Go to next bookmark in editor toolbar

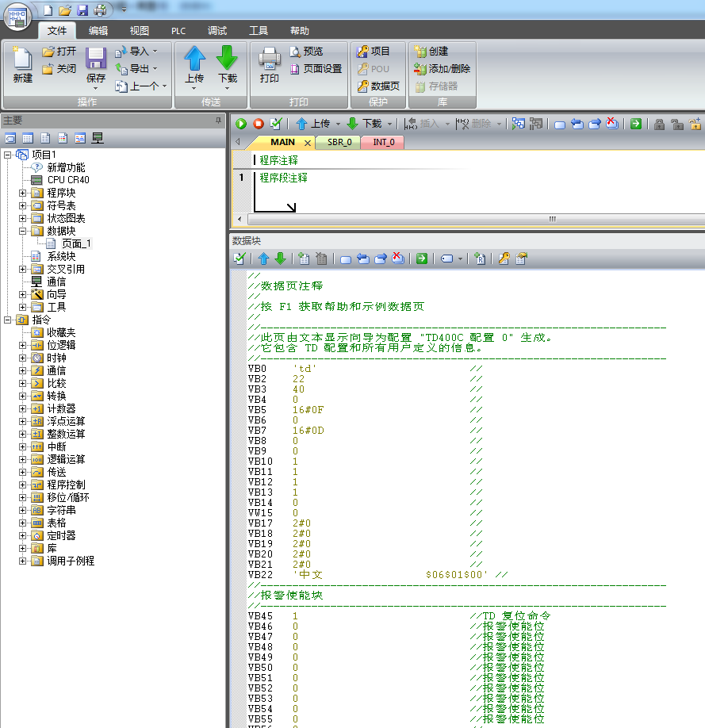tap(595, 124)
